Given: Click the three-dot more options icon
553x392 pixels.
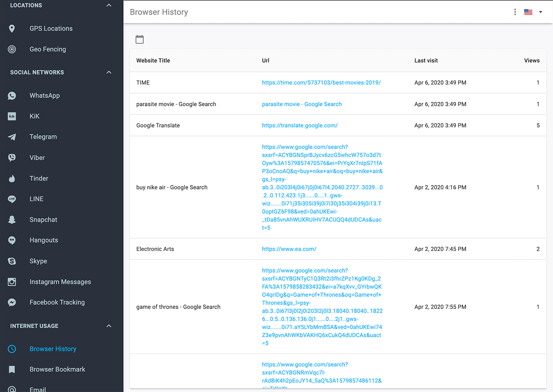Looking at the screenshot, I should [x=515, y=12].
